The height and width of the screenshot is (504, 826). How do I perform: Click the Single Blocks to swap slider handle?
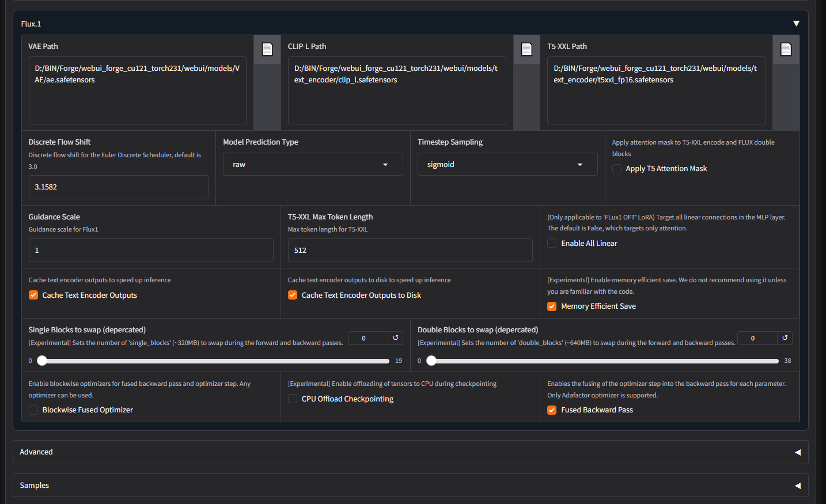click(x=42, y=361)
